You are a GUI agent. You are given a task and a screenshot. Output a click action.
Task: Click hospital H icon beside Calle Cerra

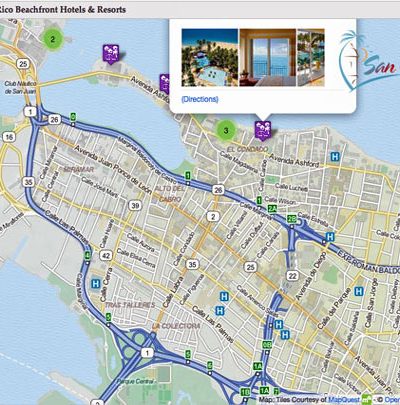coord(96,284)
